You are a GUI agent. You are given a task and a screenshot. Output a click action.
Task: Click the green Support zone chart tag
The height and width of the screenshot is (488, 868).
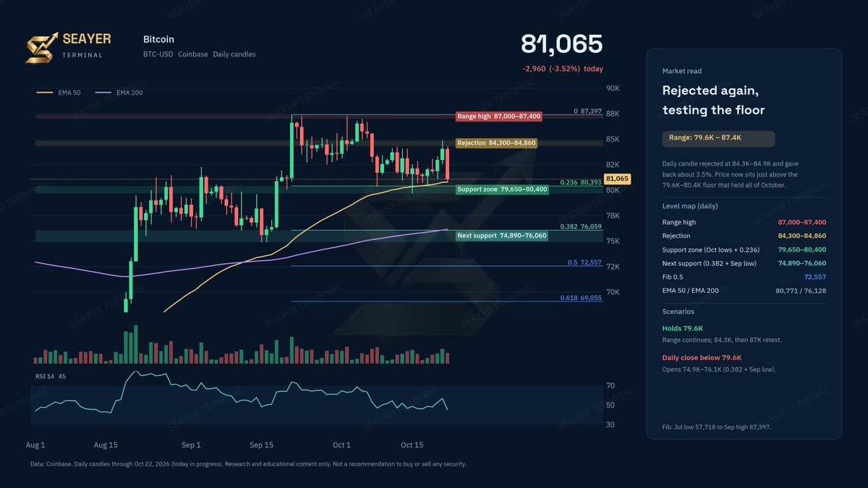(x=502, y=189)
